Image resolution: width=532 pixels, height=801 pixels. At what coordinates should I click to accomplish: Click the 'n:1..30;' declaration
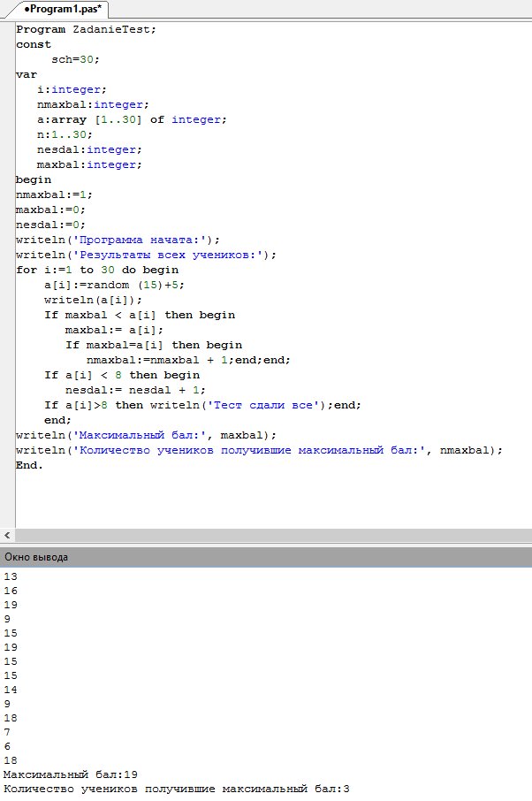(x=65, y=135)
